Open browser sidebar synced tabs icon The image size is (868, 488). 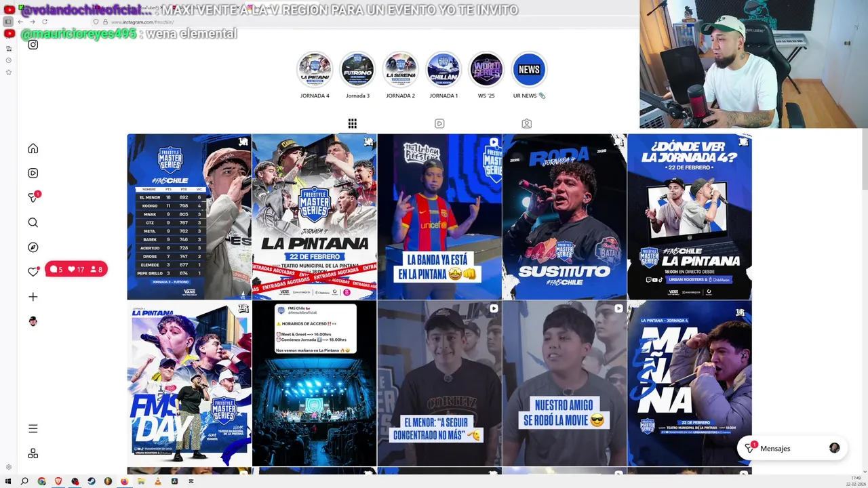tap(9, 49)
